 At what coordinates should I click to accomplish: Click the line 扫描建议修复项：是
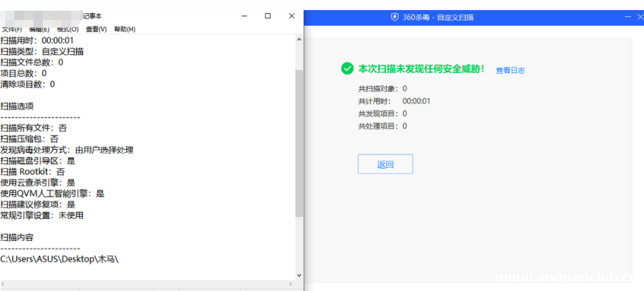tap(38, 204)
